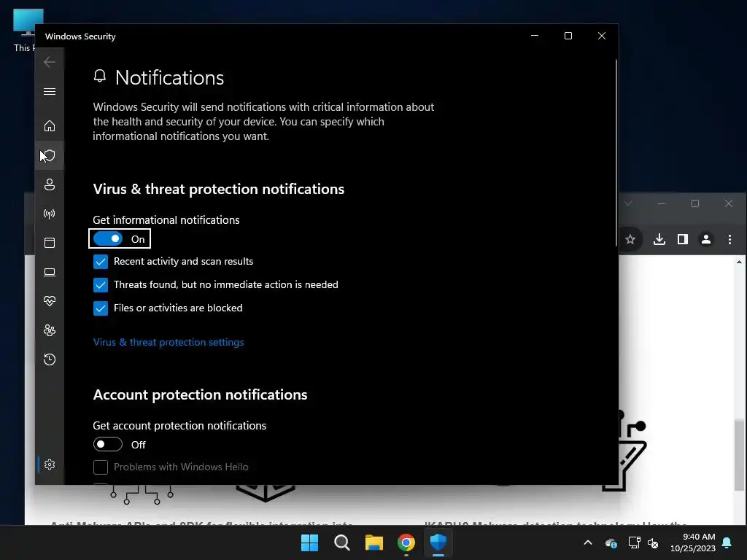Click Chrome scrollbar up arrow
The image size is (747, 560).
coord(739,262)
